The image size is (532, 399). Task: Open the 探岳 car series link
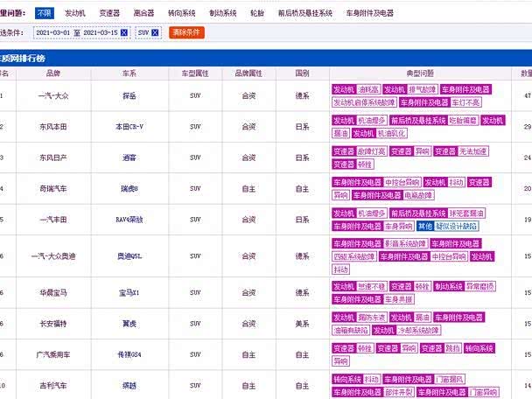coord(128,95)
